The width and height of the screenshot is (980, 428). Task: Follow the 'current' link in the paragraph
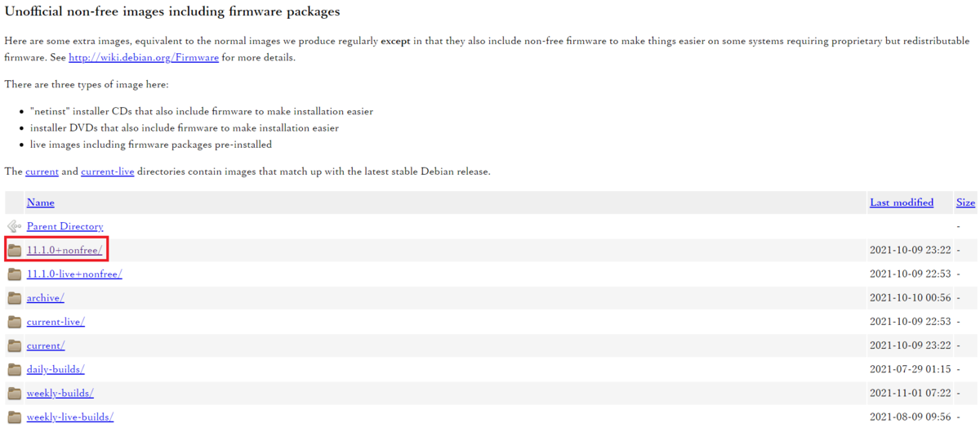42,172
